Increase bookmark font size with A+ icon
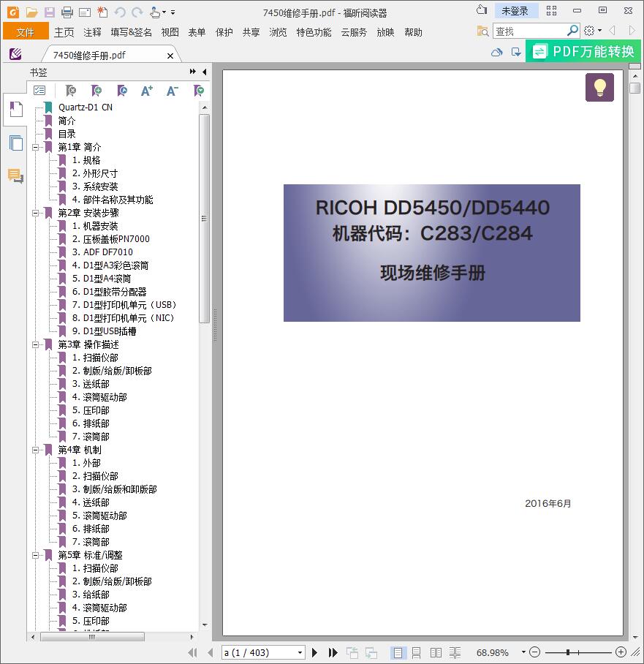Screen dimensions: 644x664 (x=147, y=90)
